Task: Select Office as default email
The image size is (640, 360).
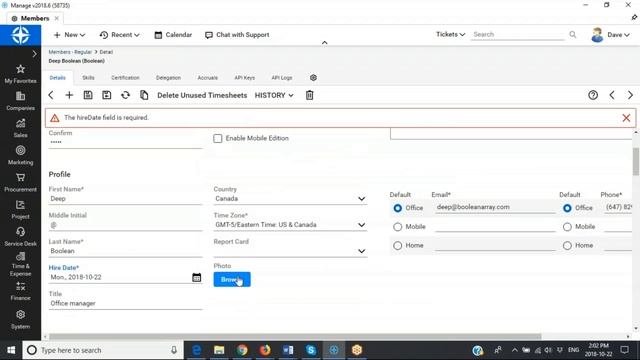Action: [398, 208]
